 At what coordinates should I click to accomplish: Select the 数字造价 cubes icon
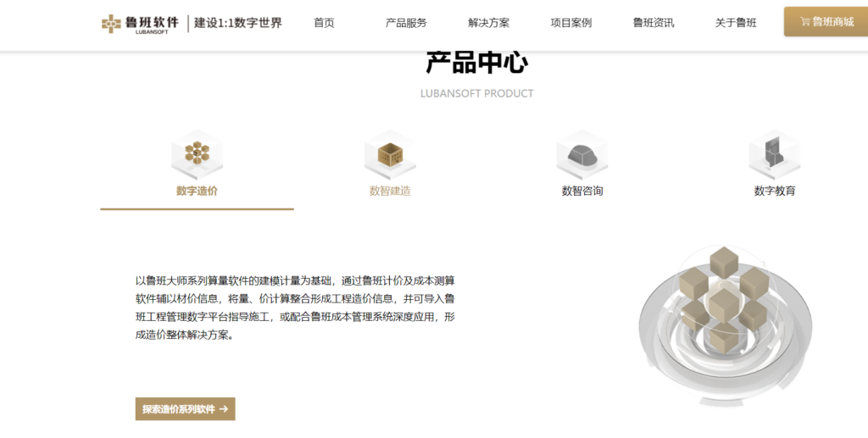(x=197, y=153)
